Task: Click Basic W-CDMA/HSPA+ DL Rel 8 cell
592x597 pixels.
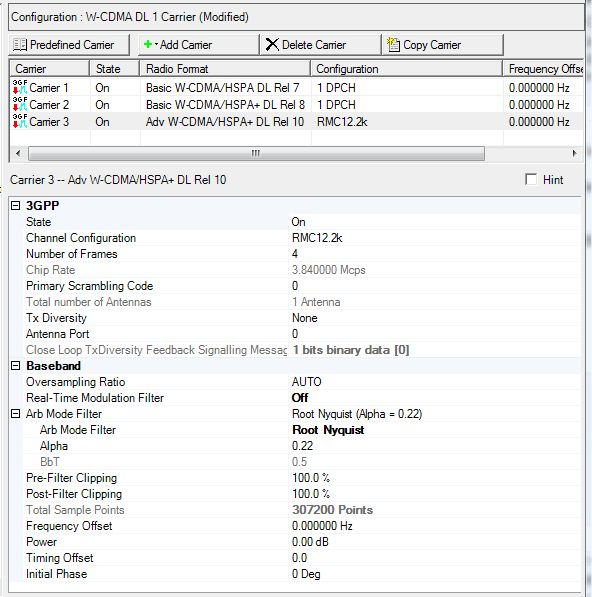Action: [225, 105]
